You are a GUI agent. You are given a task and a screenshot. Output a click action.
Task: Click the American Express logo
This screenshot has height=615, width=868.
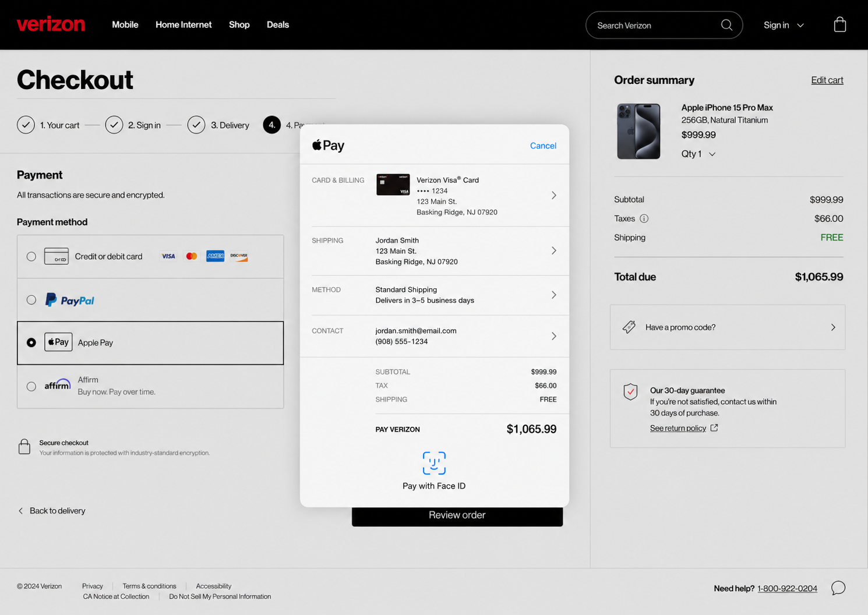tap(215, 256)
